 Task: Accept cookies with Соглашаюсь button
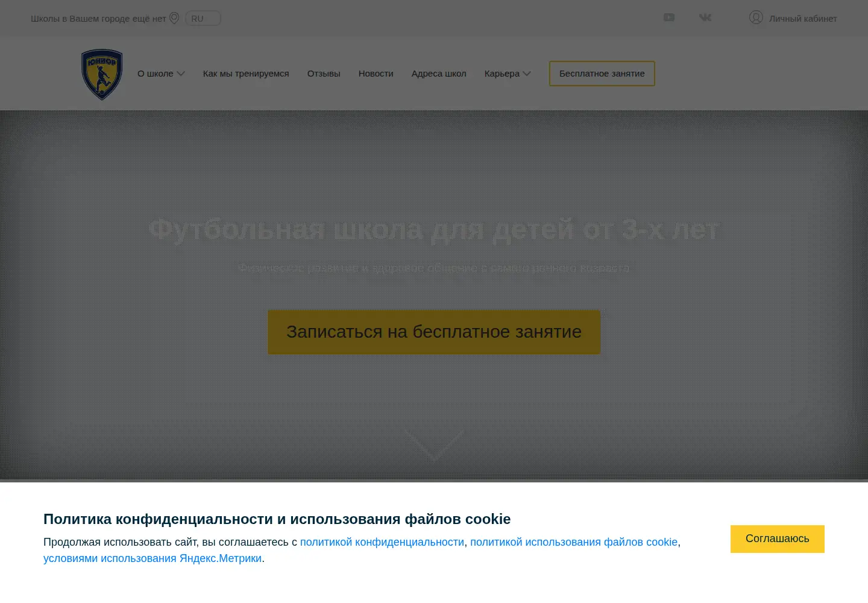[x=778, y=539]
